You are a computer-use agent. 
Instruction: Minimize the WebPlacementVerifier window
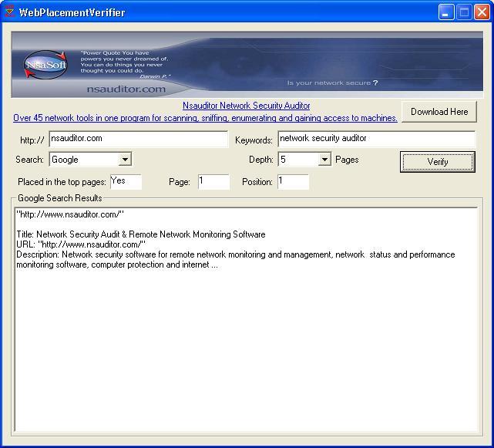point(446,12)
